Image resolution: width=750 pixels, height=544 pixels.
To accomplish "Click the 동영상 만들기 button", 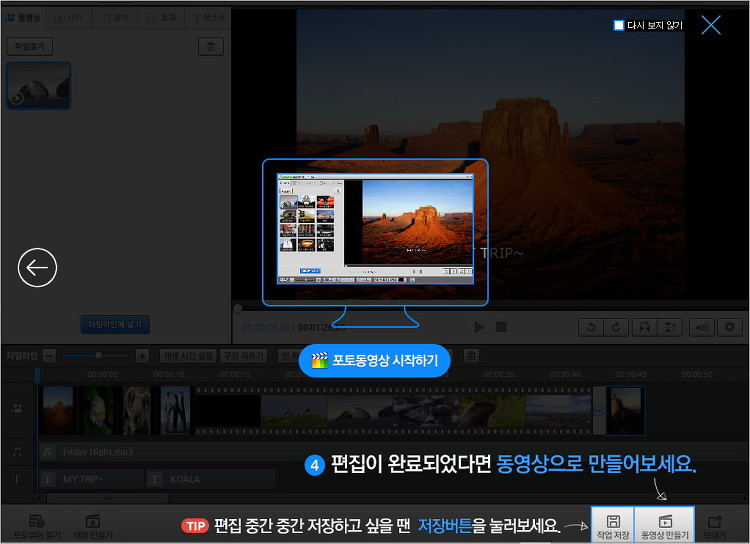I will (x=664, y=525).
